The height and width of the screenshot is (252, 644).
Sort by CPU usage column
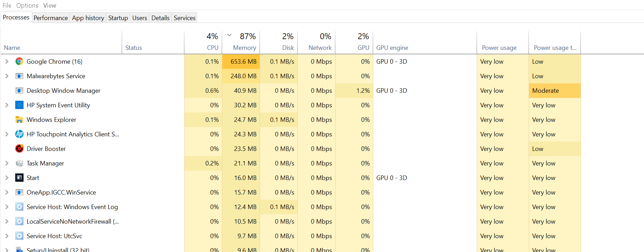point(203,43)
